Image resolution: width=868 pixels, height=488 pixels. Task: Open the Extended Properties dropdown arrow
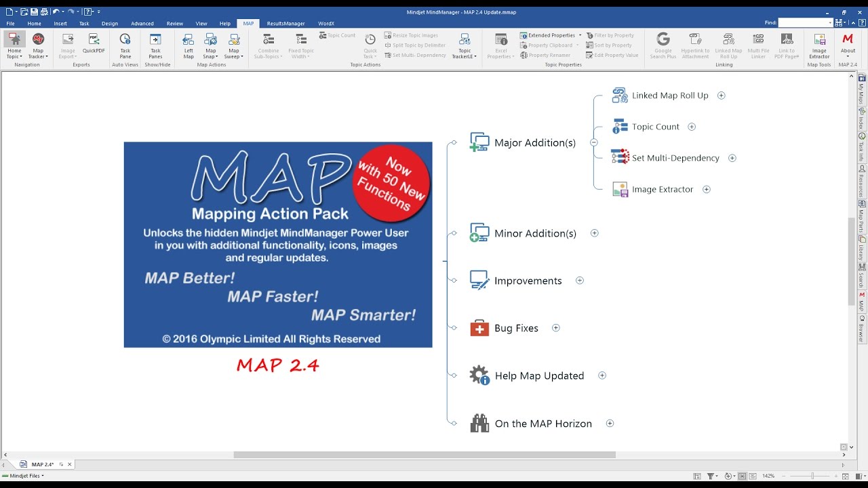click(x=580, y=35)
